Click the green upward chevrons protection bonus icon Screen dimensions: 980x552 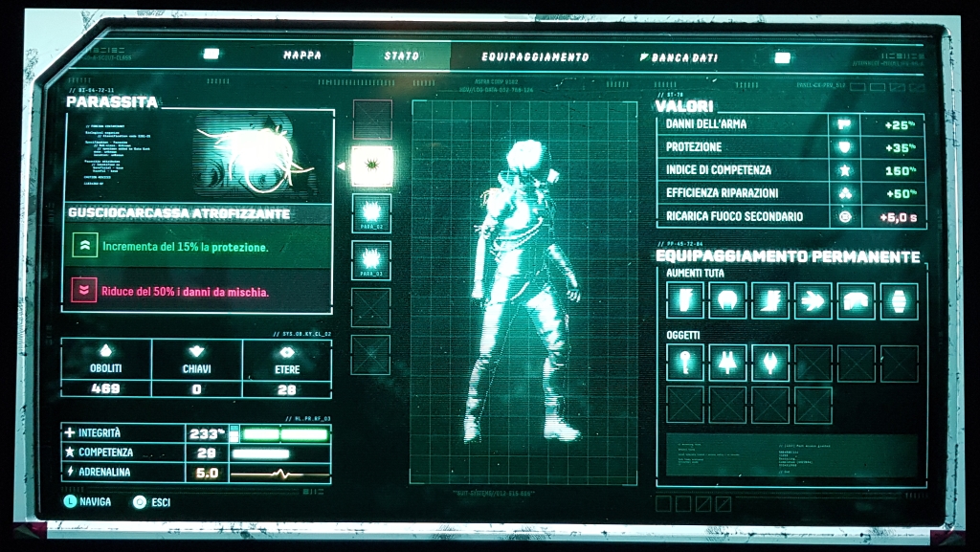click(x=84, y=246)
